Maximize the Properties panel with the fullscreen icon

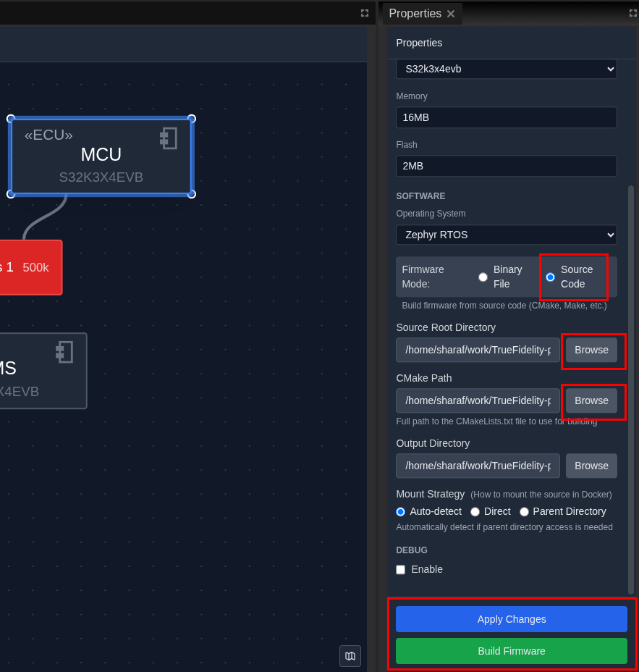pyautogui.click(x=633, y=13)
